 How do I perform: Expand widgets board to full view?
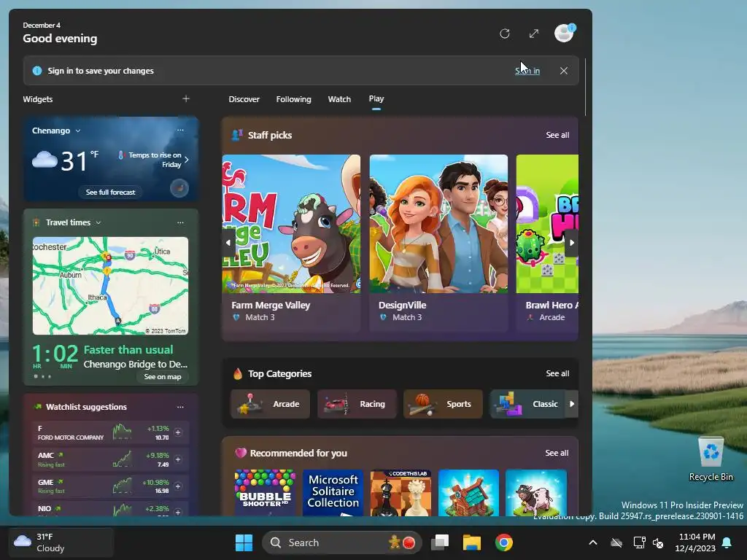[534, 34]
